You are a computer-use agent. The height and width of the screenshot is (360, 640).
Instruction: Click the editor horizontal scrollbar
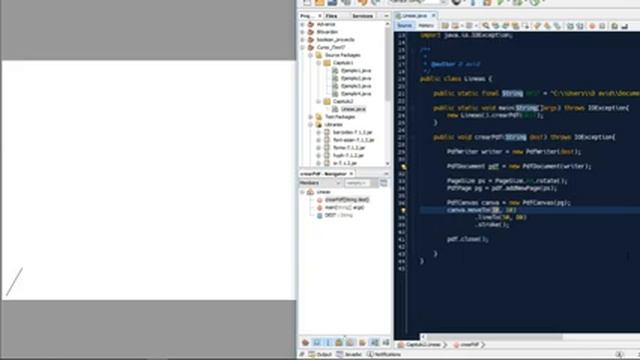point(494,337)
